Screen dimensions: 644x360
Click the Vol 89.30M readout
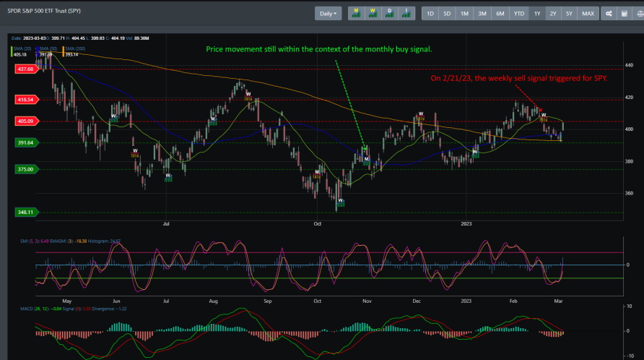point(138,38)
